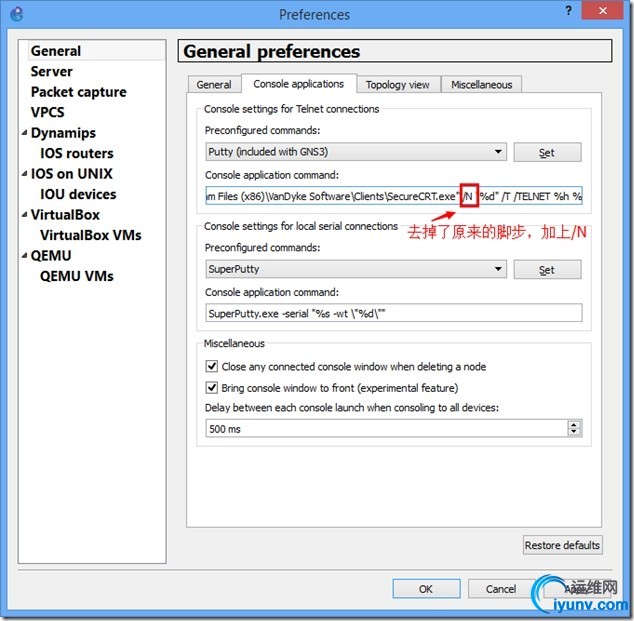The height and width of the screenshot is (621, 634).
Task: Click the Cancel button
Action: [501, 589]
